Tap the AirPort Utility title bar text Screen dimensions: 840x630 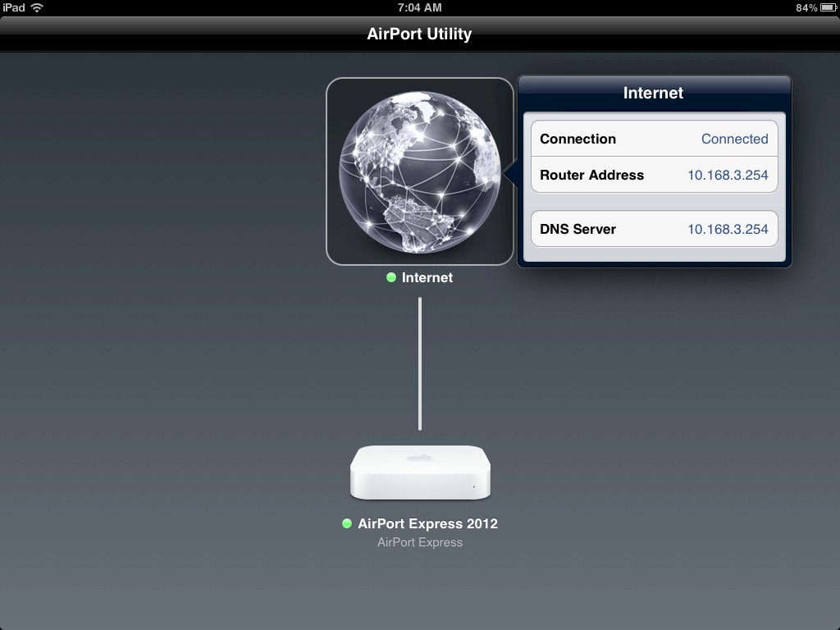pyautogui.click(x=419, y=34)
